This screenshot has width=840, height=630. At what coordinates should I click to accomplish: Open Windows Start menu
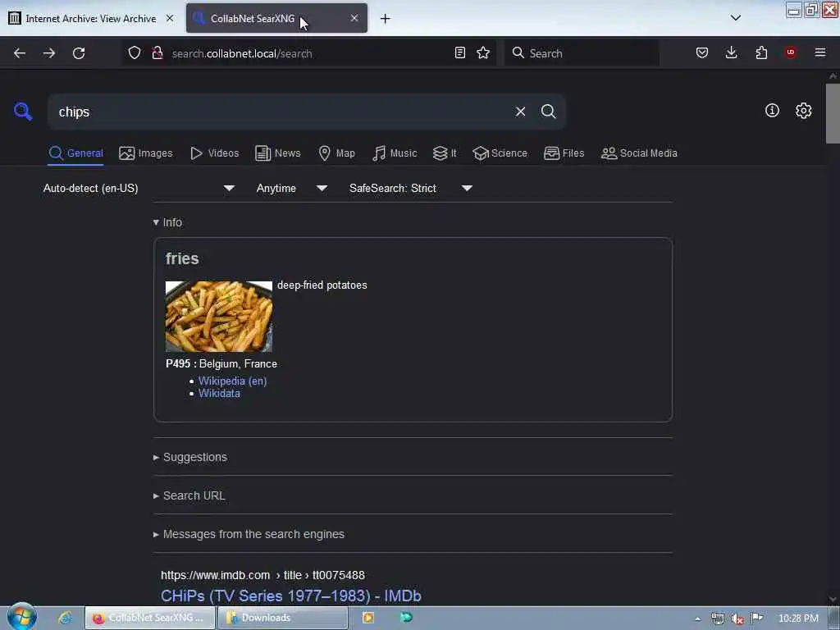pos(21,617)
